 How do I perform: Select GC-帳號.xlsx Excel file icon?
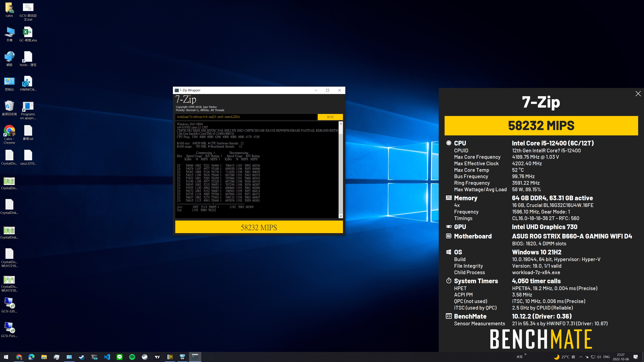(28, 35)
